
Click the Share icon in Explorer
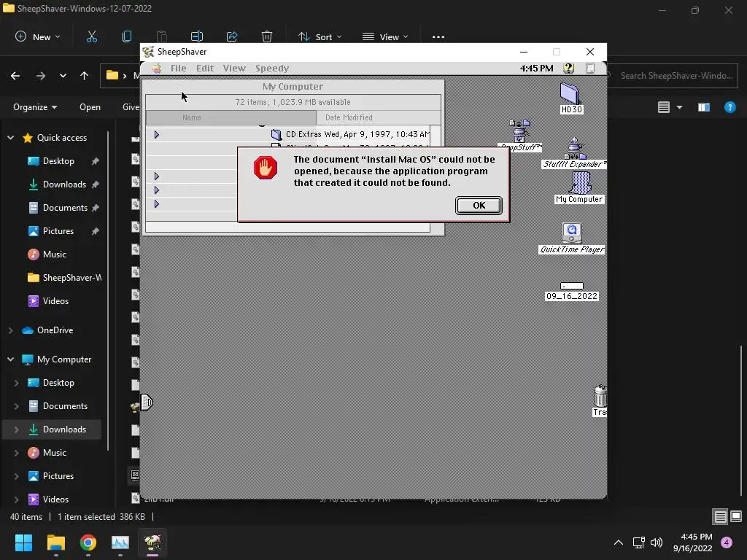click(x=232, y=36)
